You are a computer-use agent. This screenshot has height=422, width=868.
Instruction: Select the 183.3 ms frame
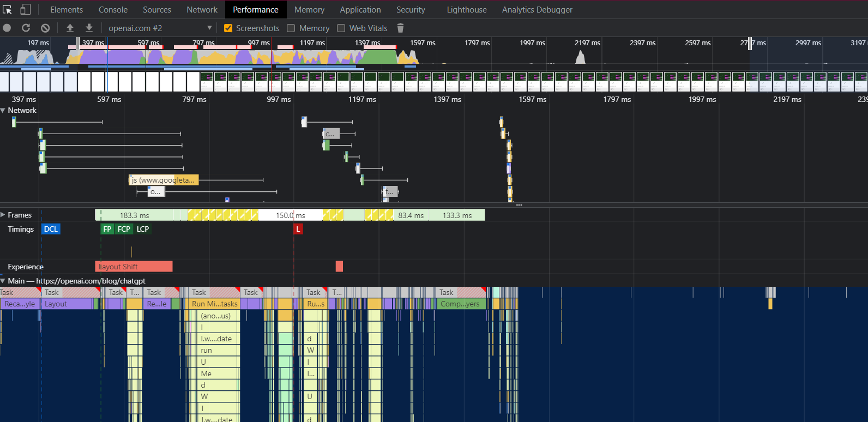point(134,215)
